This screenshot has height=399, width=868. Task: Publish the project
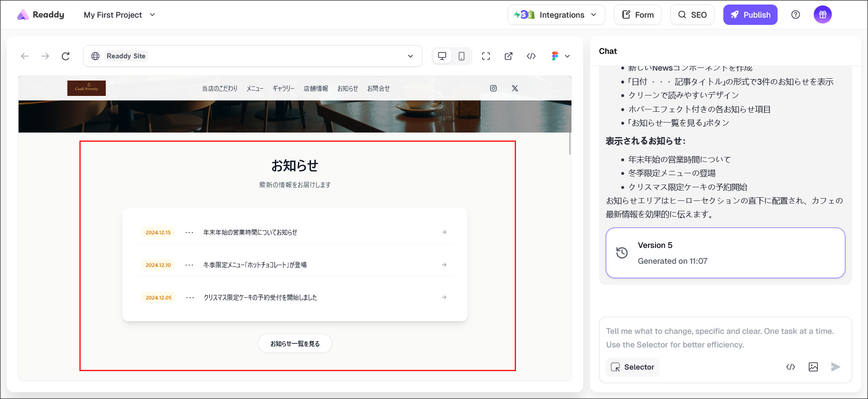750,15
